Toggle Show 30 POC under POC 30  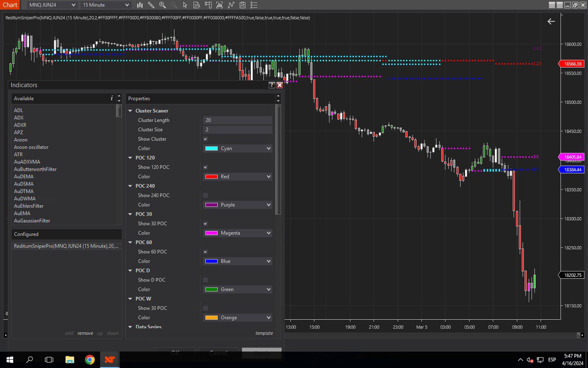click(205, 224)
